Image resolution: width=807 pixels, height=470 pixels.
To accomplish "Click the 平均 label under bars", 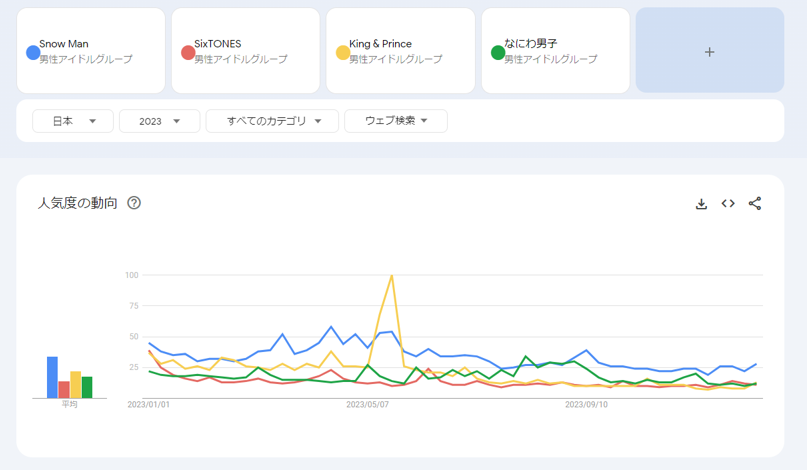I will coord(69,404).
